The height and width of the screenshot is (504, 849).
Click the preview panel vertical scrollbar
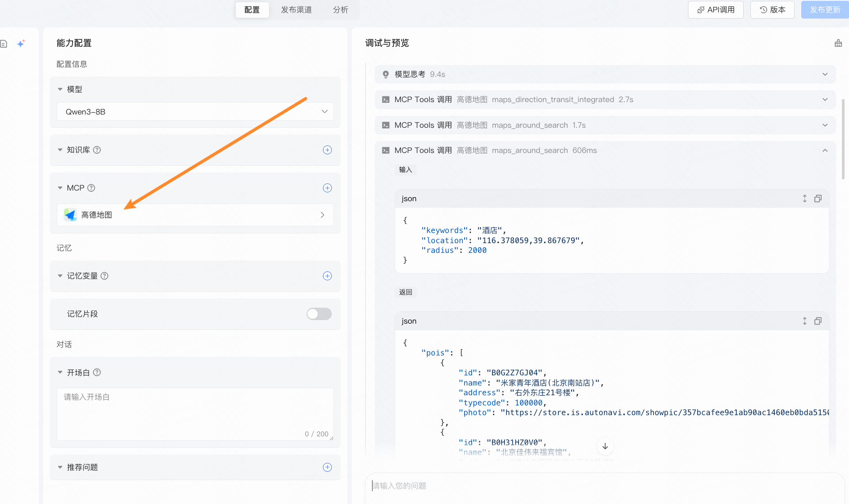[x=843, y=139]
